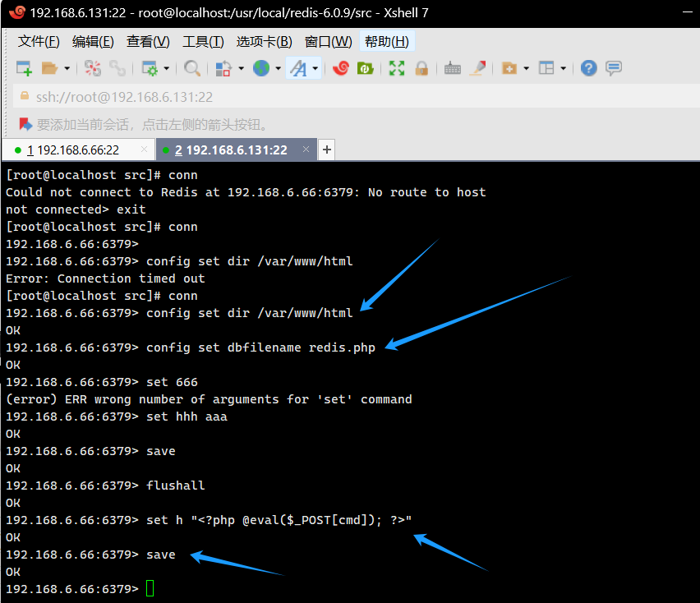Viewport: 700px width, 603px height.
Task: Toggle full screen green arrows icon
Action: click(397, 68)
